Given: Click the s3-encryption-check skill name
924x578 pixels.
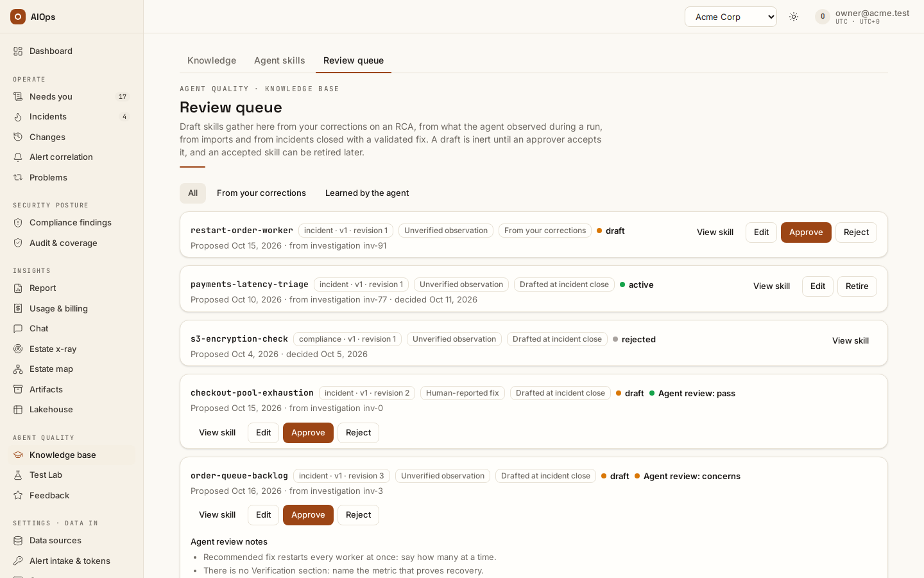Looking at the screenshot, I should [239, 338].
